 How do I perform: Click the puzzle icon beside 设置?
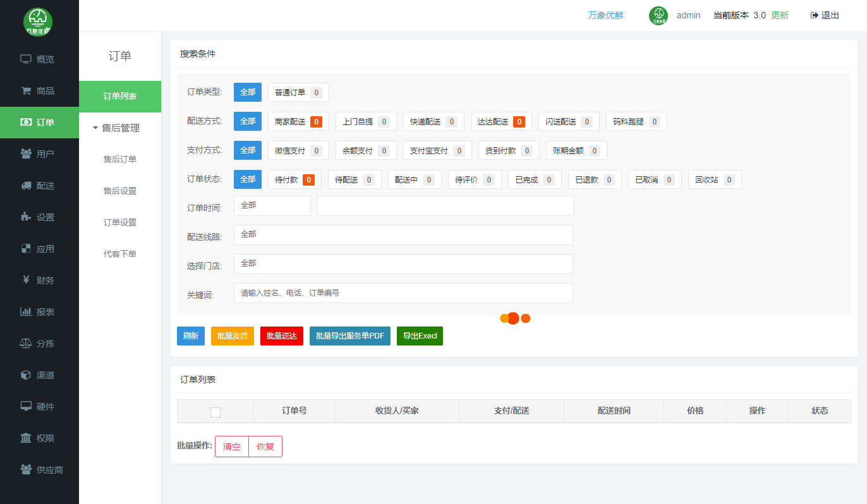pyautogui.click(x=26, y=217)
